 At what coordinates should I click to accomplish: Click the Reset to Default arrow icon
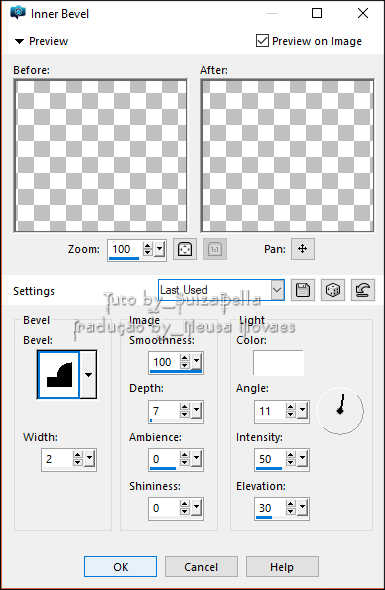click(x=363, y=290)
